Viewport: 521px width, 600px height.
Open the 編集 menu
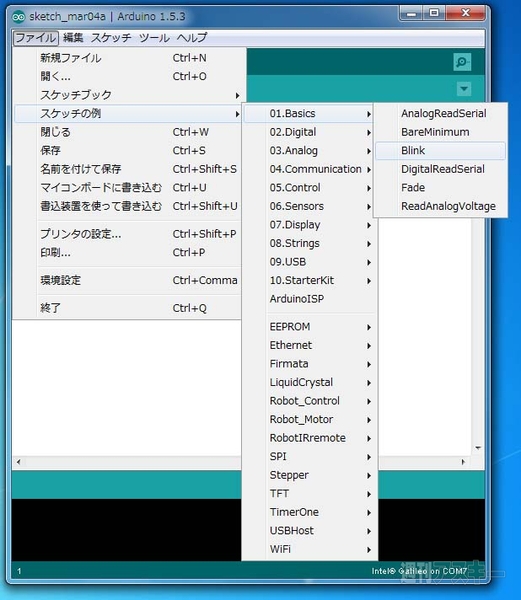(x=73, y=38)
